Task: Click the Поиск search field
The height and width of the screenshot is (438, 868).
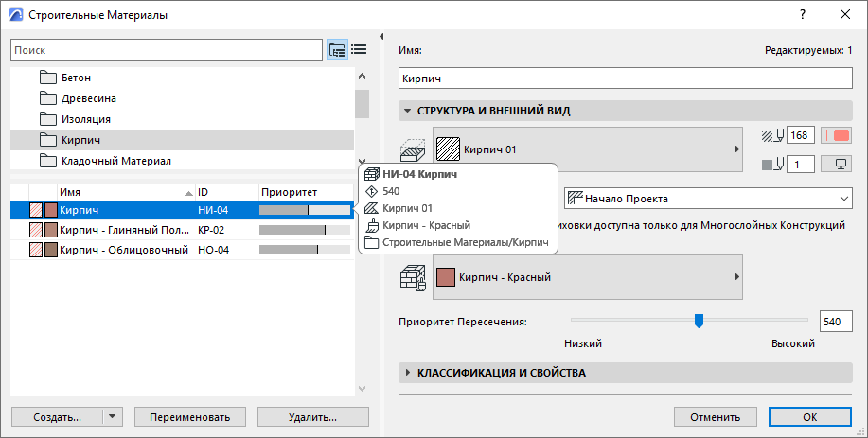Action: pos(167,49)
